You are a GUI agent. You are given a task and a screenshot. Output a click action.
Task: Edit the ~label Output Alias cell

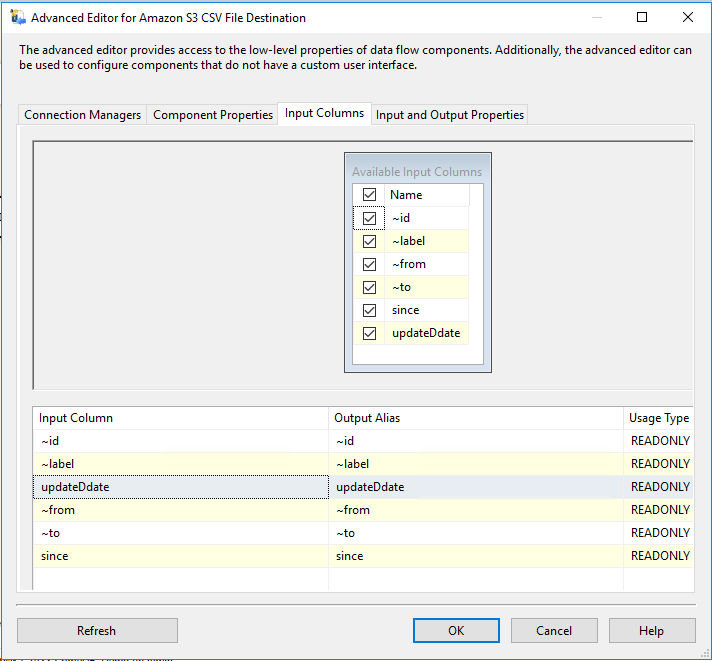pyautogui.click(x=475, y=464)
